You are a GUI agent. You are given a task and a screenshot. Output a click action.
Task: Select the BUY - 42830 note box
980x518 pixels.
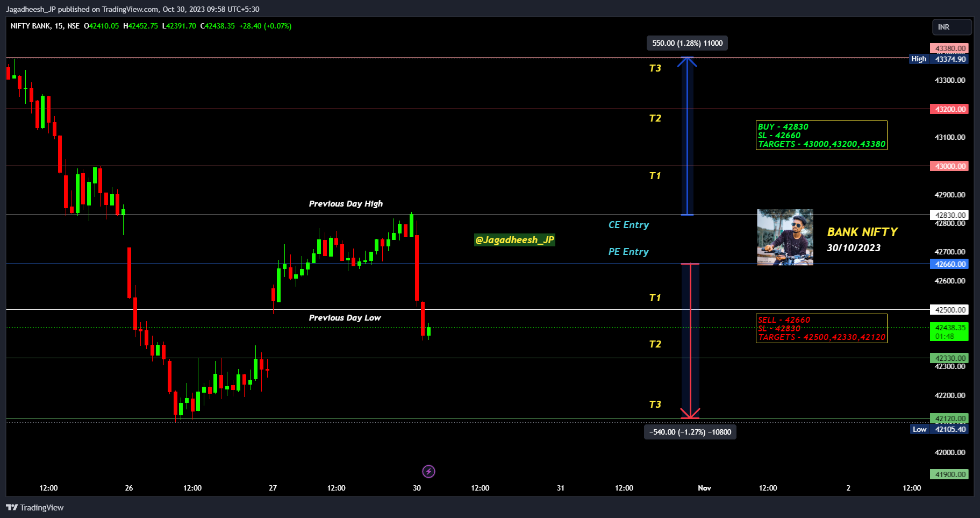coord(821,136)
